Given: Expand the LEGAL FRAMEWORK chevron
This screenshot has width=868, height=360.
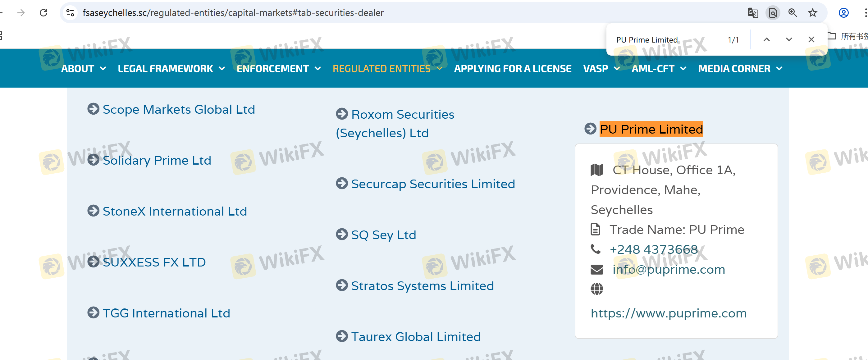Looking at the screenshot, I should coord(222,69).
